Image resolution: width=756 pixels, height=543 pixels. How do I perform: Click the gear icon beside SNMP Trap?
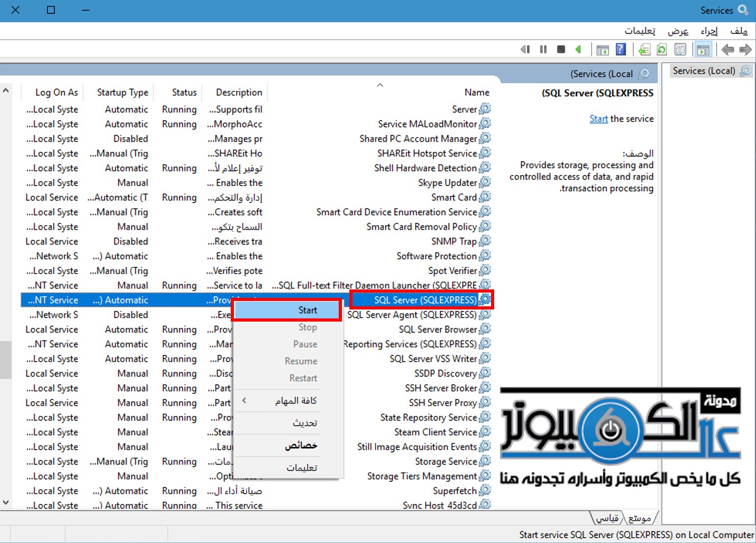click(485, 241)
